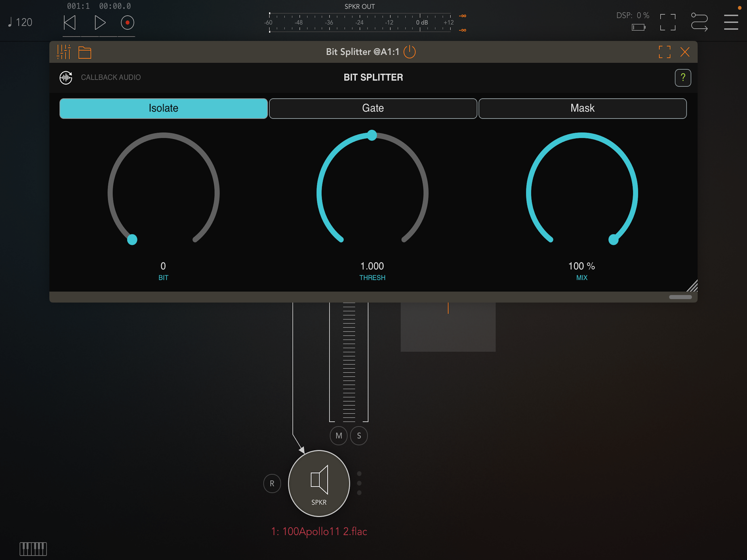Start playback with the play button
This screenshot has height=560, width=747.
coord(100,23)
